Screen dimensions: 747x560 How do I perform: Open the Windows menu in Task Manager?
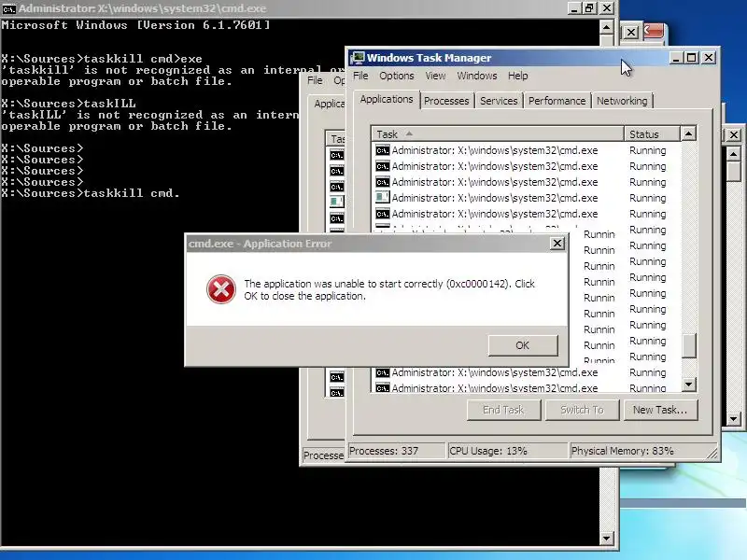pyautogui.click(x=477, y=76)
